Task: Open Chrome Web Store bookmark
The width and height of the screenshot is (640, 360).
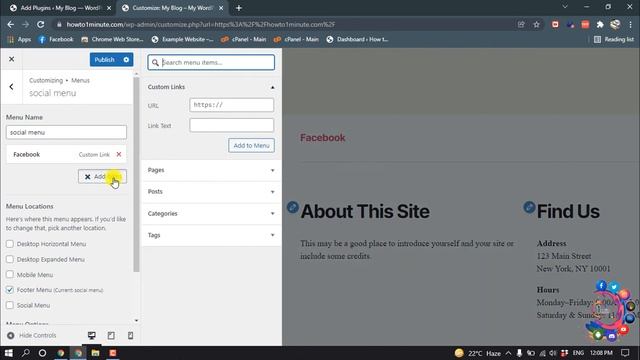Action: pos(112,40)
